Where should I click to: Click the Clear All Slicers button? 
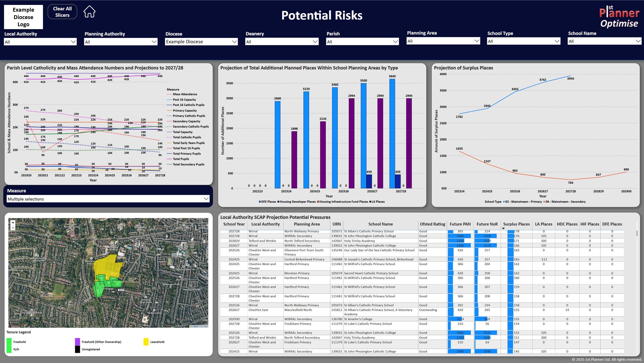(62, 11)
